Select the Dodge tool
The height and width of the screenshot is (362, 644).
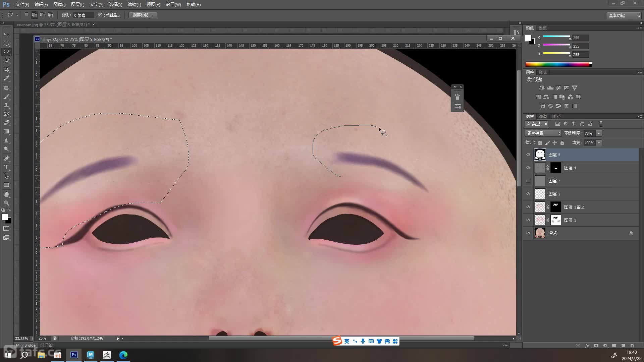[x=6, y=149]
